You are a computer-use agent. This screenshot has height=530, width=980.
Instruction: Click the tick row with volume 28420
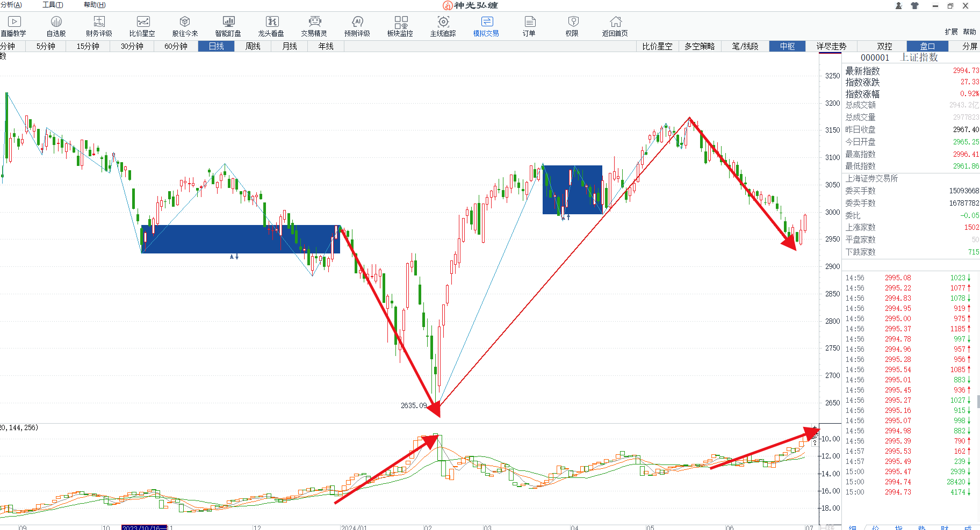point(908,482)
